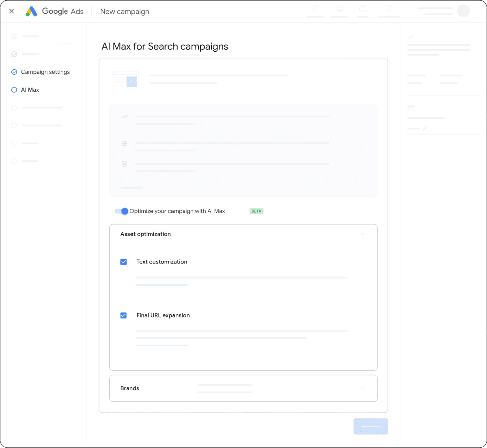The image size is (487, 448).
Task: Select the AI Max step in sidebar
Action: point(30,90)
